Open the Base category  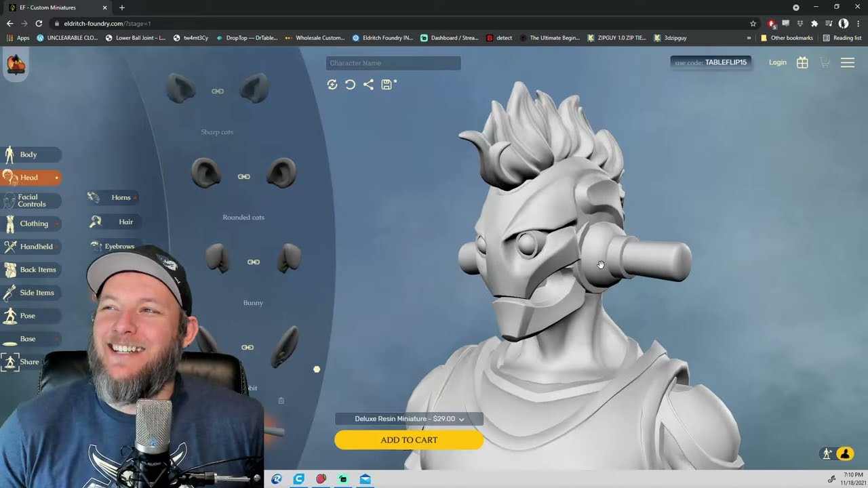31,339
